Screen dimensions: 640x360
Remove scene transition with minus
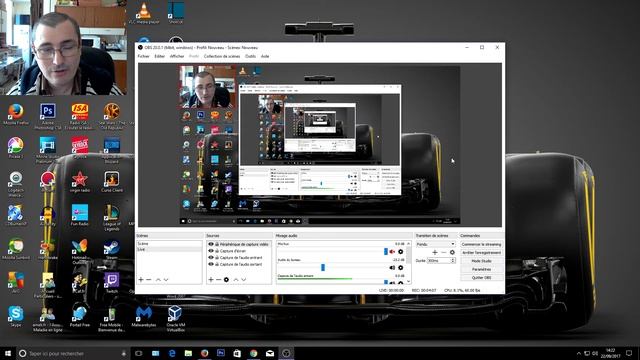(443, 252)
